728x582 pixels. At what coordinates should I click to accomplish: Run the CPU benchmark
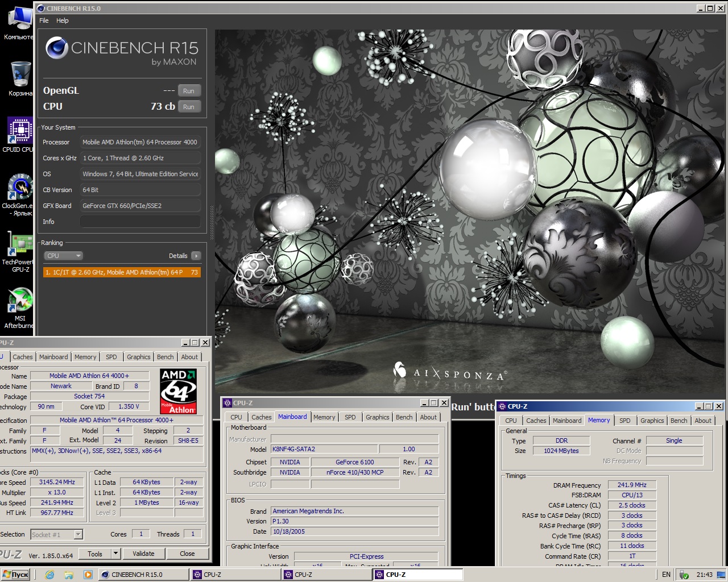189,107
